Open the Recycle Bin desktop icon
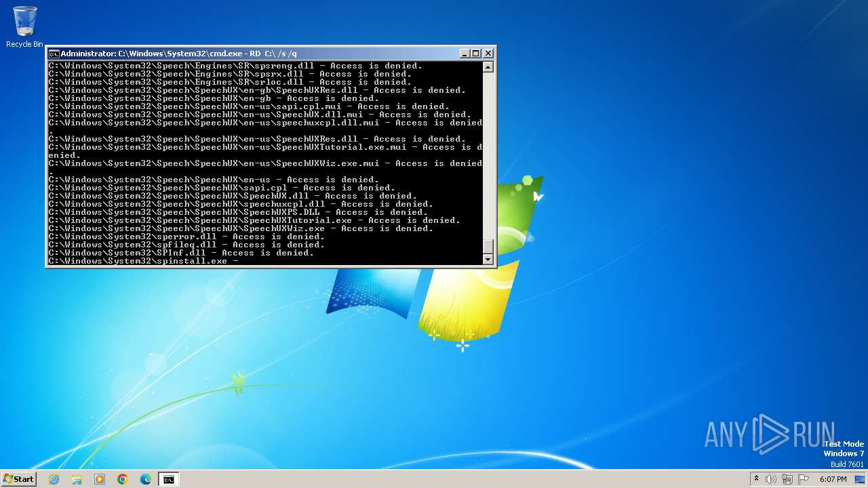The image size is (868, 488). (x=24, y=27)
